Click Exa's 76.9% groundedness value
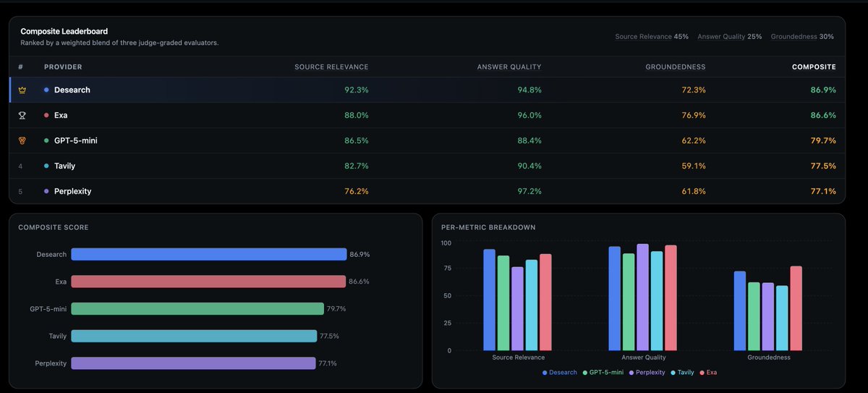868x393 pixels. (694, 115)
